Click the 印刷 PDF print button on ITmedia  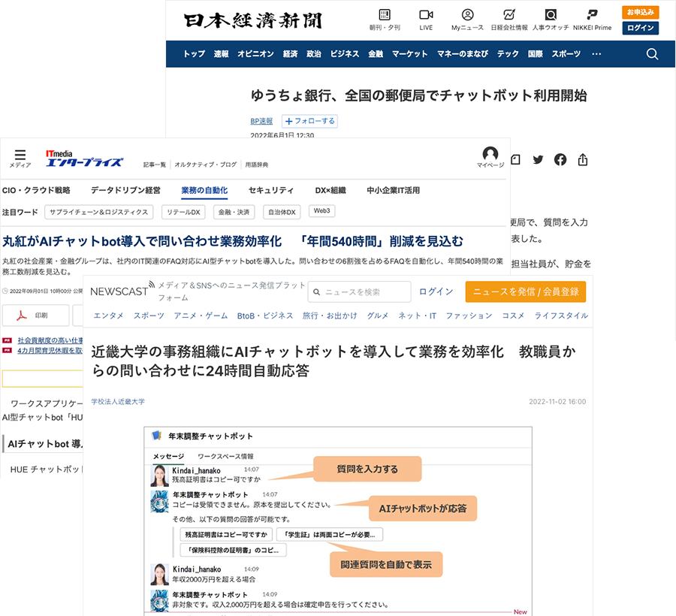35,316
